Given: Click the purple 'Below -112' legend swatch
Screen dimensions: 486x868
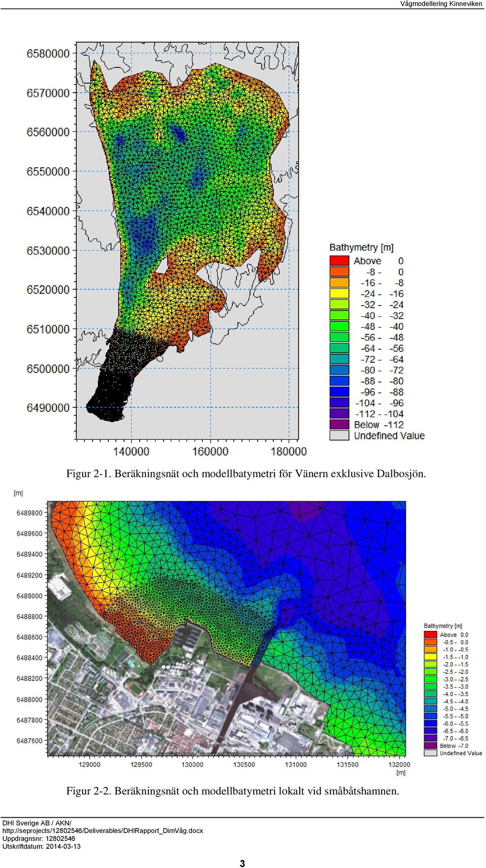Looking at the screenshot, I should [x=339, y=425].
